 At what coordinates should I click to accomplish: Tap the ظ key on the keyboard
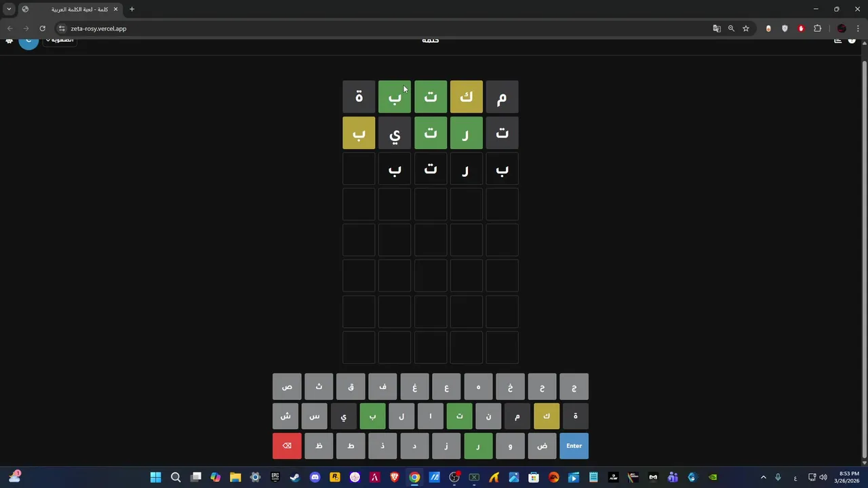pos(319,446)
